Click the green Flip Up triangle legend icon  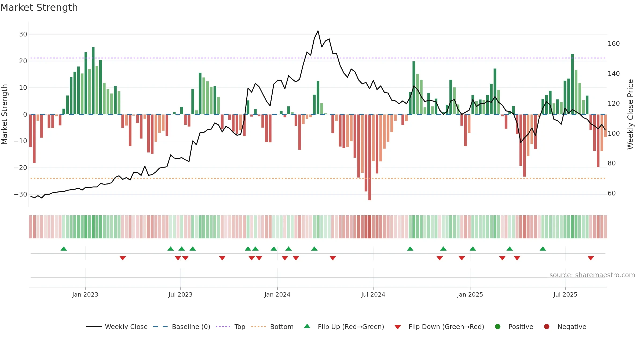tap(307, 326)
